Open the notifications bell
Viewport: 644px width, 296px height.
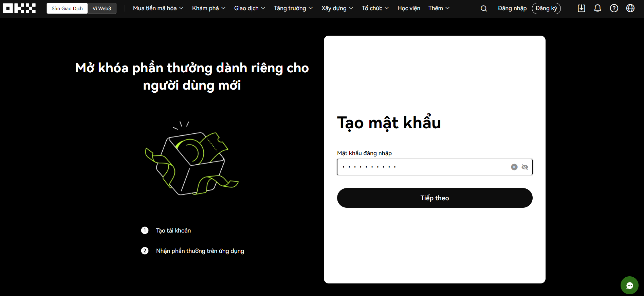click(597, 8)
